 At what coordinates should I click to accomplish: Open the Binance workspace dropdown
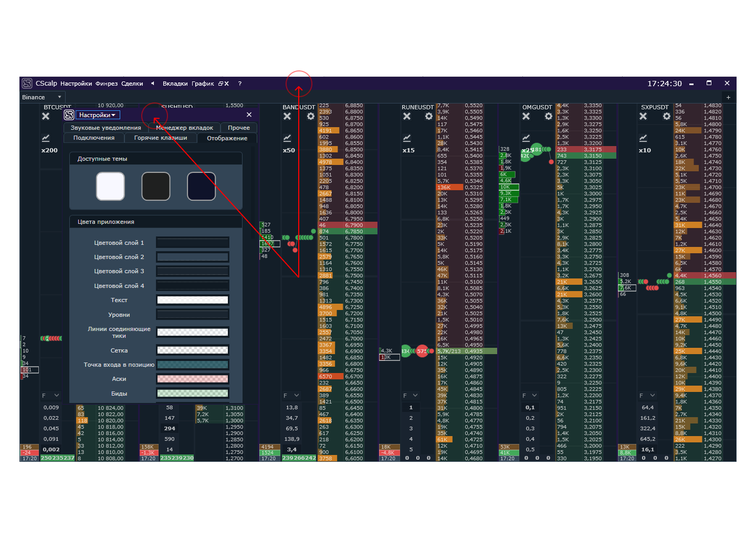[42, 97]
